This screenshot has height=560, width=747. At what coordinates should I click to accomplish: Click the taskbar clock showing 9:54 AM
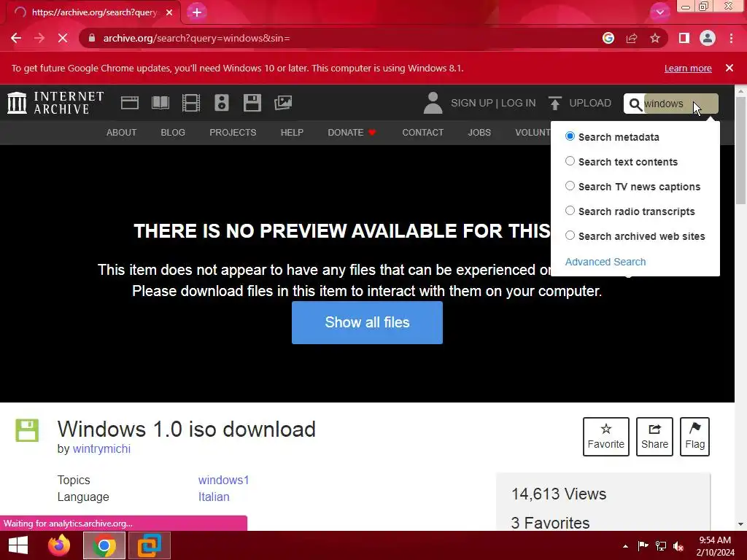coord(715,546)
